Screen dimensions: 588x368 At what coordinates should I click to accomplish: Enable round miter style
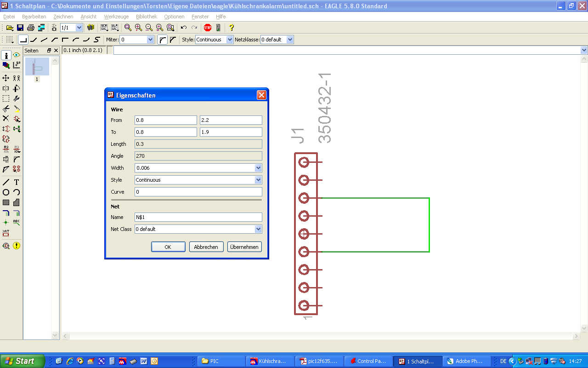(163, 40)
